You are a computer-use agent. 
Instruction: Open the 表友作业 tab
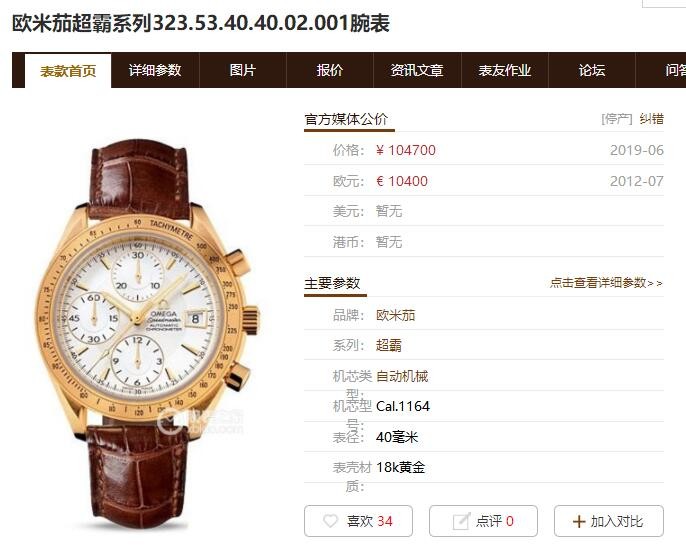pyautogui.click(x=504, y=70)
